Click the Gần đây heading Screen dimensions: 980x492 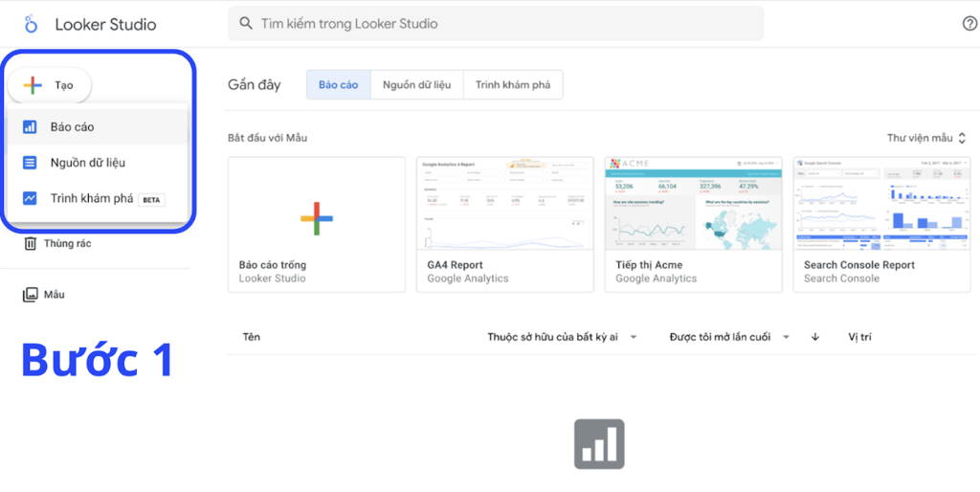255,85
